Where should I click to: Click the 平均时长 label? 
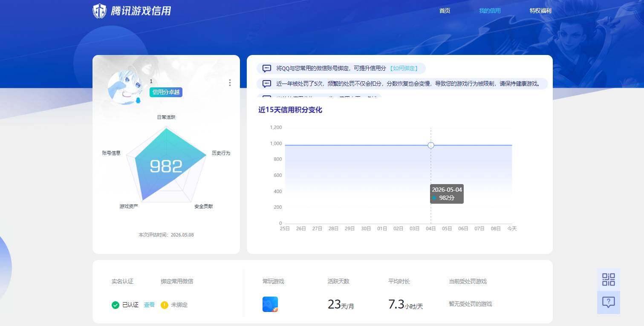coord(399,281)
